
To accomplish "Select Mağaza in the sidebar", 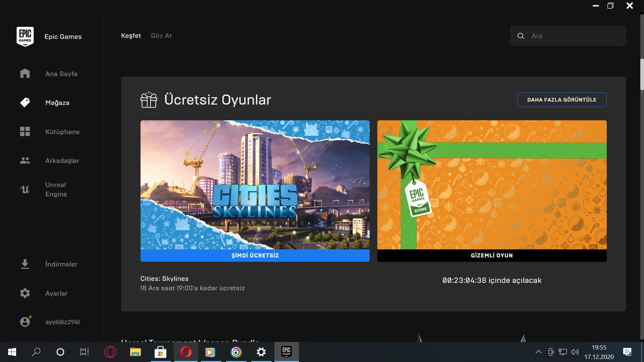I will point(57,103).
